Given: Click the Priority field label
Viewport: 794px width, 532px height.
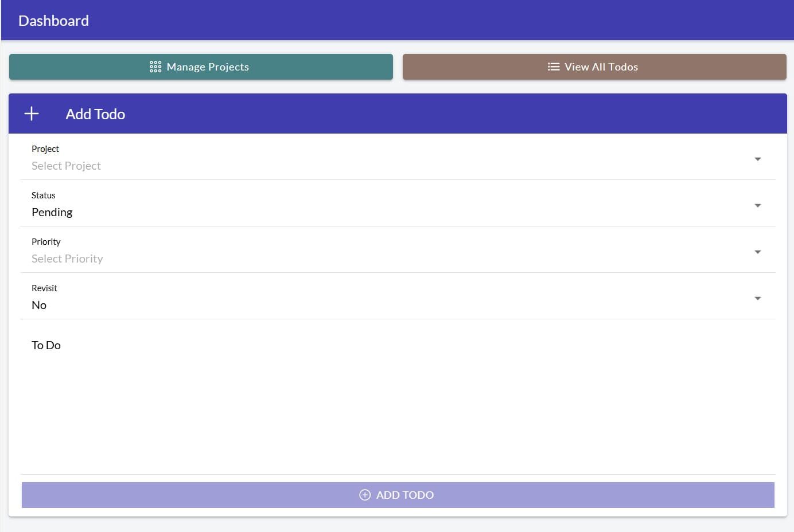Looking at the screenshot, I should 46,242.
